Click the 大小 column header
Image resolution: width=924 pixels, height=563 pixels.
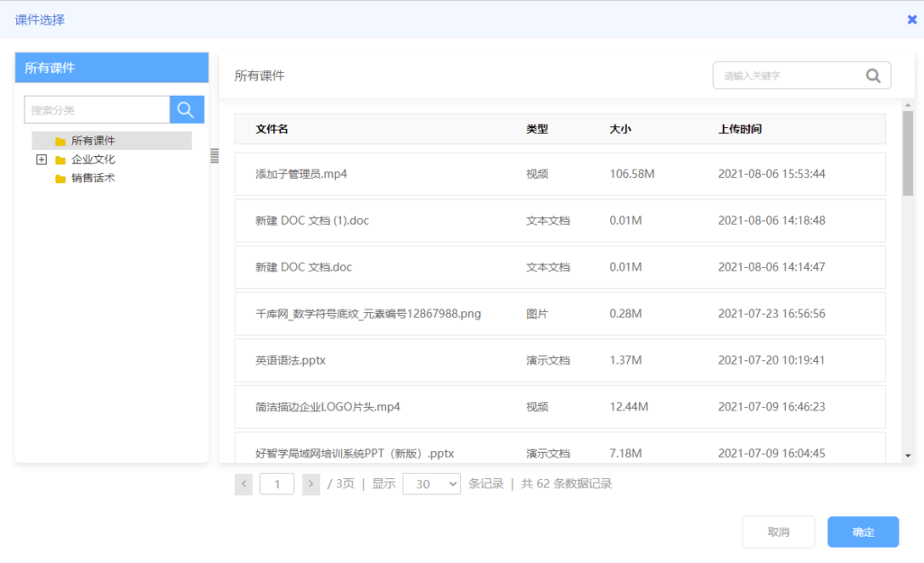[x=620, y=129]
